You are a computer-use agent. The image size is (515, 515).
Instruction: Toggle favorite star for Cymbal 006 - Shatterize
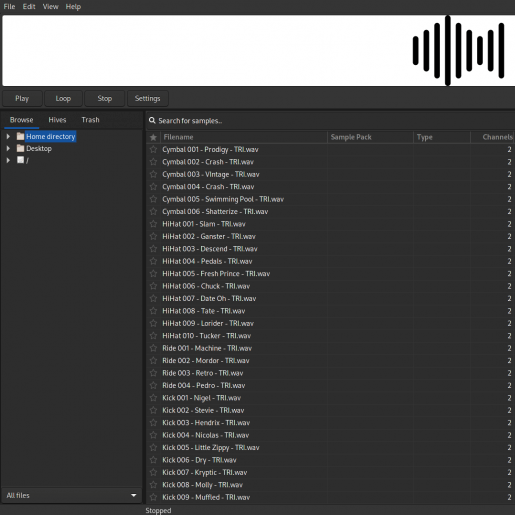(153, 211)
